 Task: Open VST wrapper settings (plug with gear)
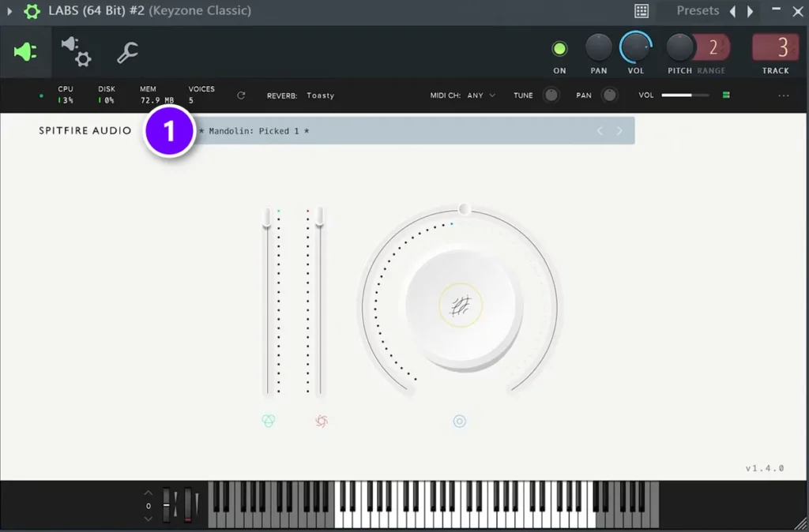click(x=77, y=51)
